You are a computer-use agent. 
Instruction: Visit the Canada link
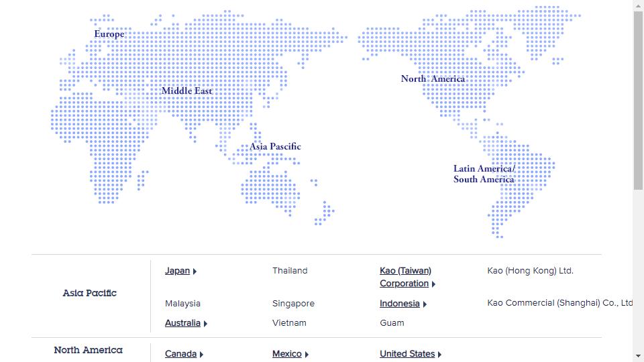point(180,354)
